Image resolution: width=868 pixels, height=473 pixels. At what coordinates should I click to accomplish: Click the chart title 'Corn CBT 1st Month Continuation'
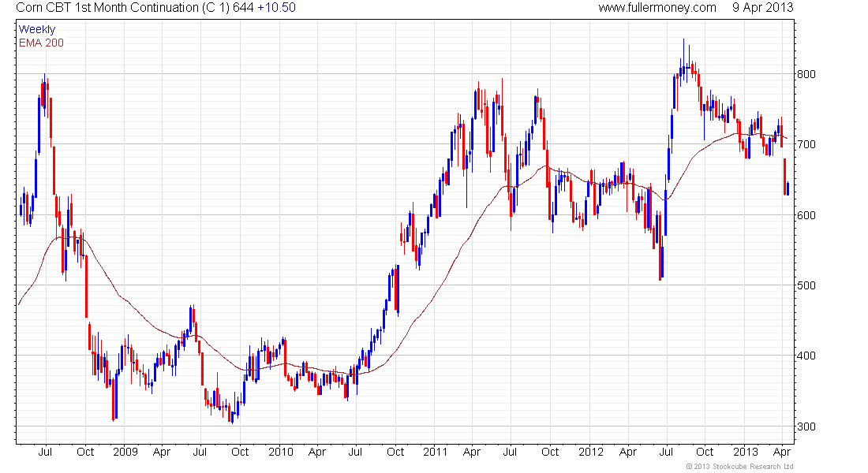(107, 8)
